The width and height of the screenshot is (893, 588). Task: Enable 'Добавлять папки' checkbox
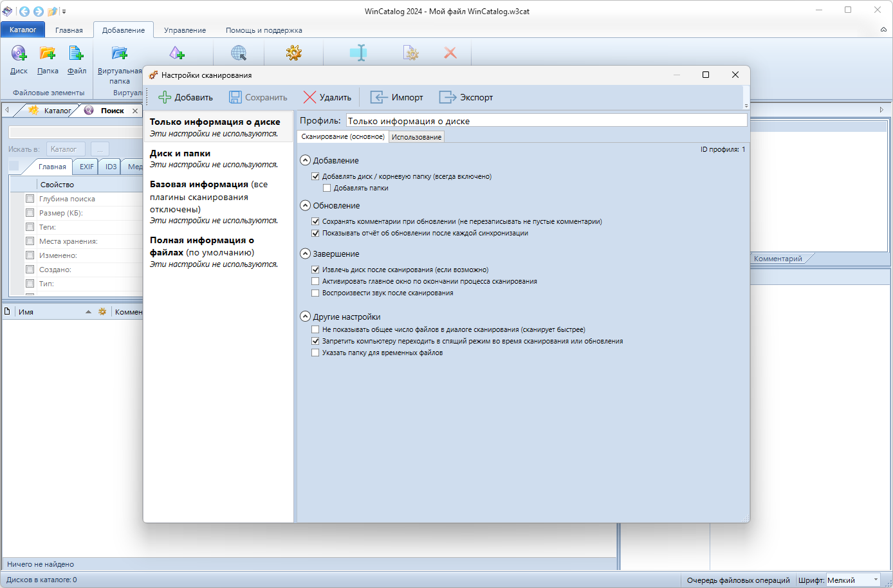coord(327,188)
